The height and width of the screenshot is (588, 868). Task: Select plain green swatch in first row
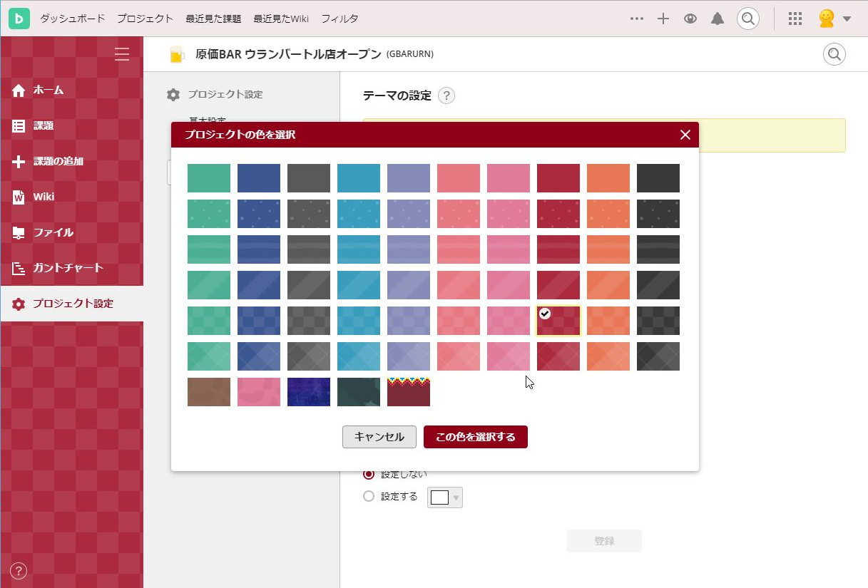pos(209,178)
